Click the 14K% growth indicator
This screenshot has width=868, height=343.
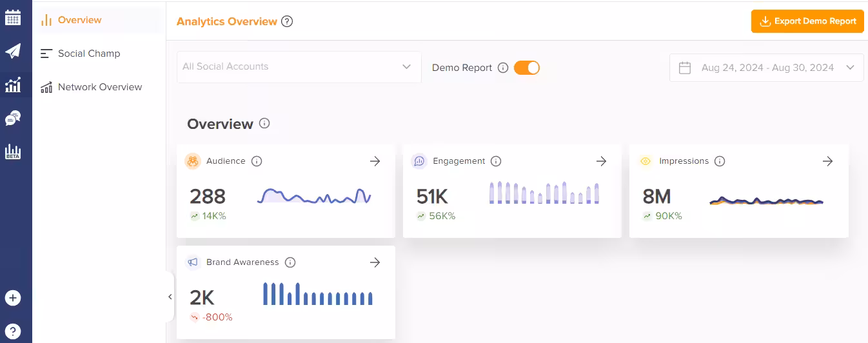[208, 216]
